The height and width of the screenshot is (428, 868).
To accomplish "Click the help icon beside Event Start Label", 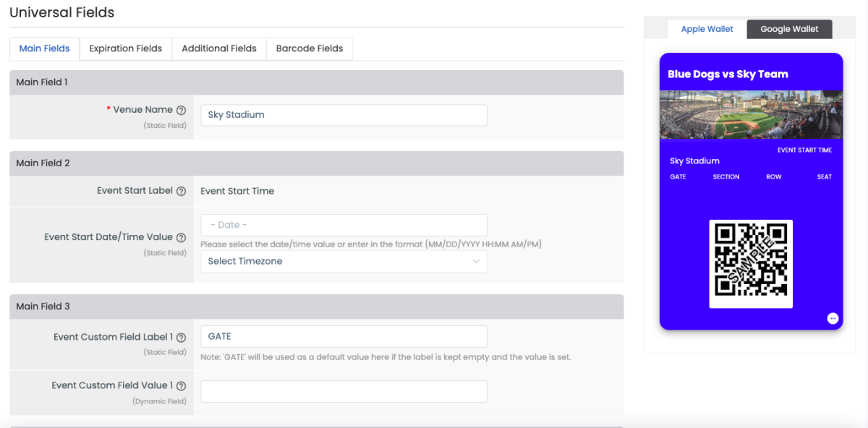I will click(x=182, y=190).
